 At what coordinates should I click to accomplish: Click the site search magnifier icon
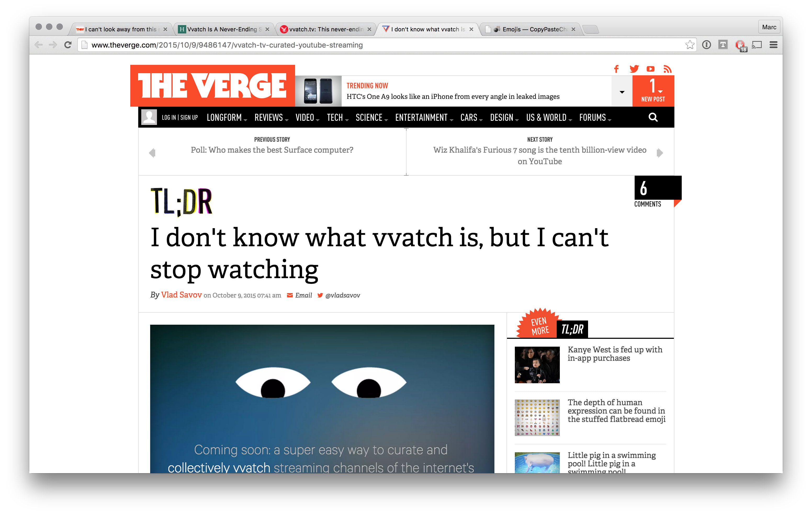point(653,117)
